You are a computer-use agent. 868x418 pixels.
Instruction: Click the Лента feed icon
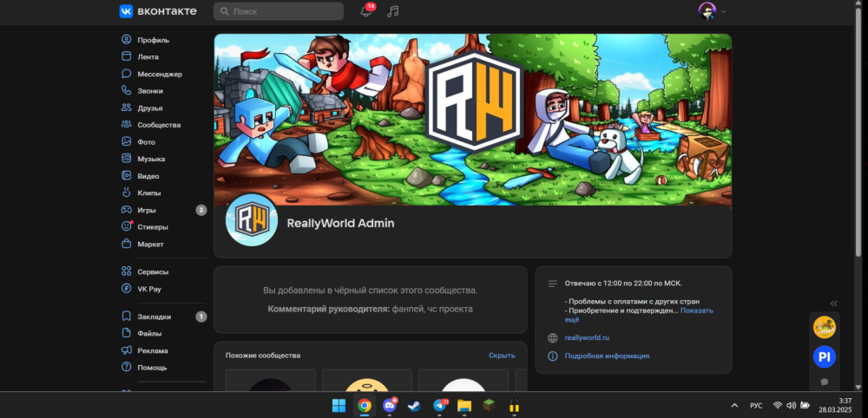coord(126,56)
